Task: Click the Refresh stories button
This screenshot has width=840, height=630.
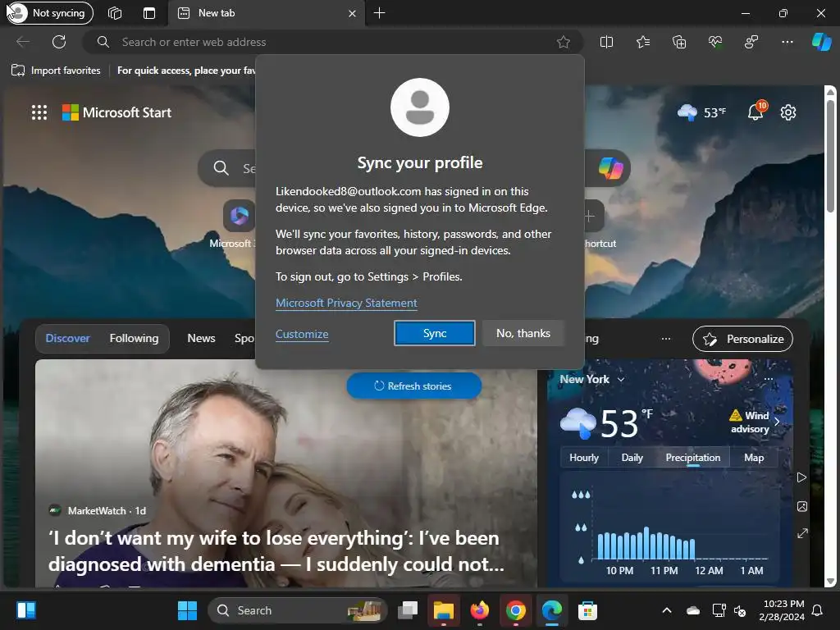Action: (413, 386)
